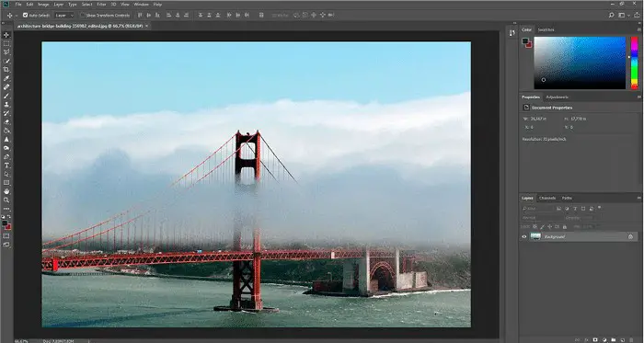The image size is (644, 343).
Task: Click the search magnifier icon at top right
Action: [611, 16]
